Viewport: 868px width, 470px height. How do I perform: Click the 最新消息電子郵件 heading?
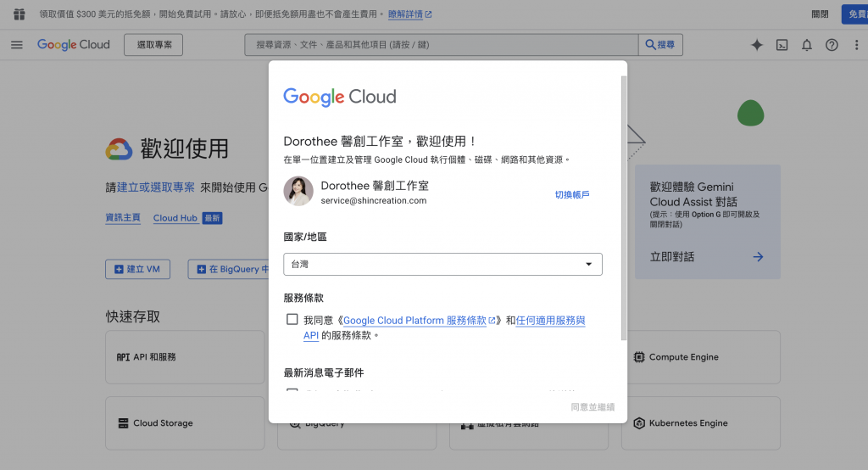324,373
